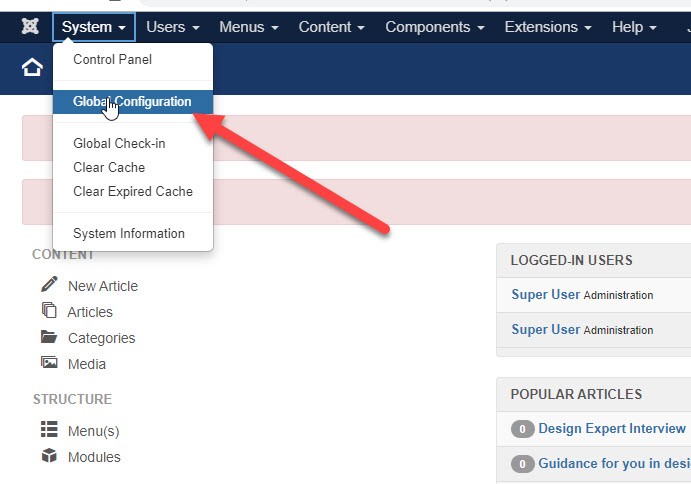Go to Categories link
Image resolution: width=691 pixels, height=484 pixels.
pyautogui.click(x=101, y=338)
